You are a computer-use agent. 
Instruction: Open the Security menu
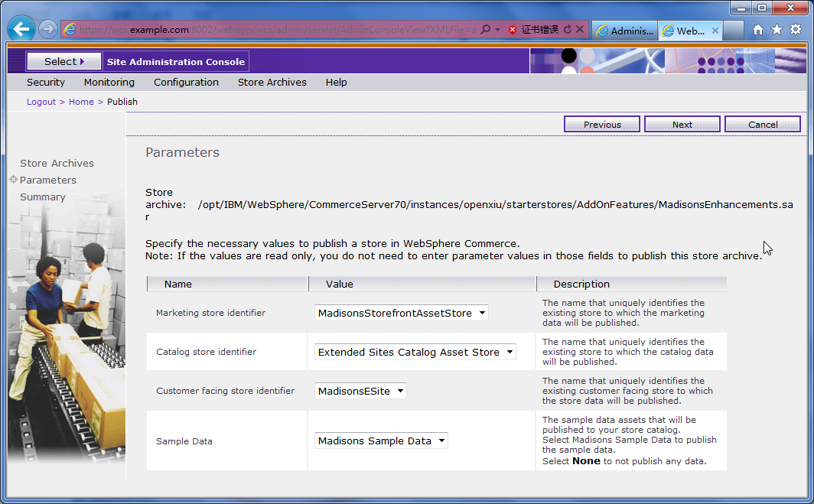46,82
